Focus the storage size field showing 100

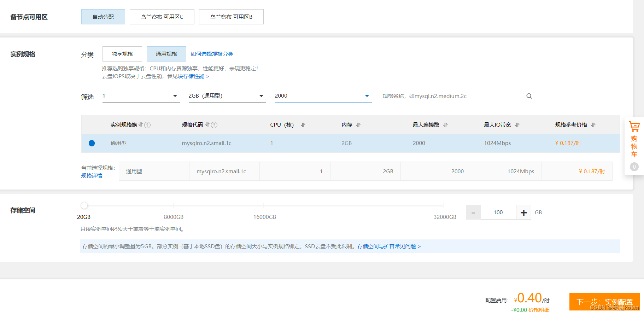(498, 213)
